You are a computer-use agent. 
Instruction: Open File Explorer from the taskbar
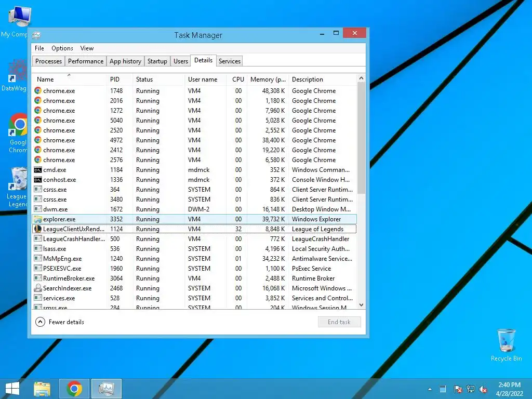(42, 389)
